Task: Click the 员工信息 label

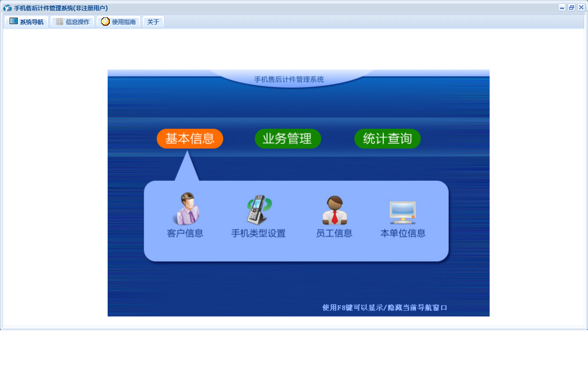Action: [334, 233]
